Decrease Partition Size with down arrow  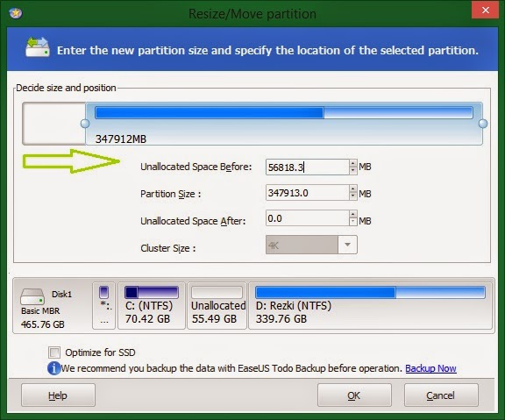point(353,196)
